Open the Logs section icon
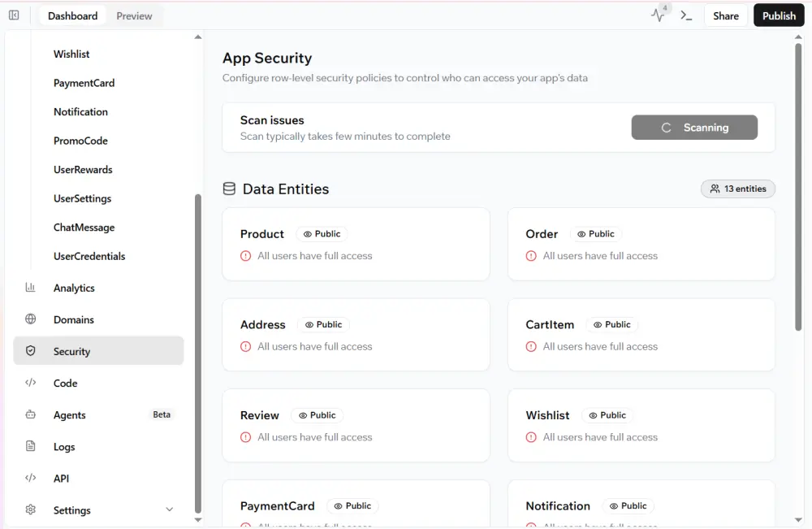 coord(30,446)
